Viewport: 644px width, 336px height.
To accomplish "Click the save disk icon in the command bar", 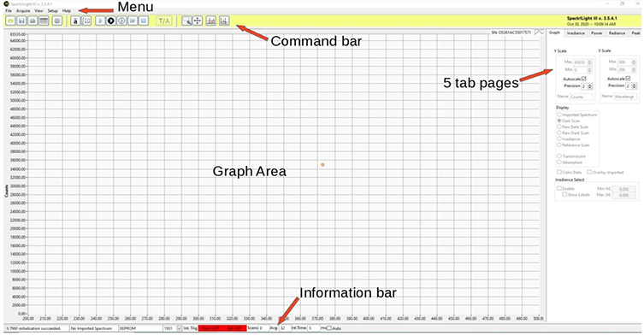I will (21, 21).
